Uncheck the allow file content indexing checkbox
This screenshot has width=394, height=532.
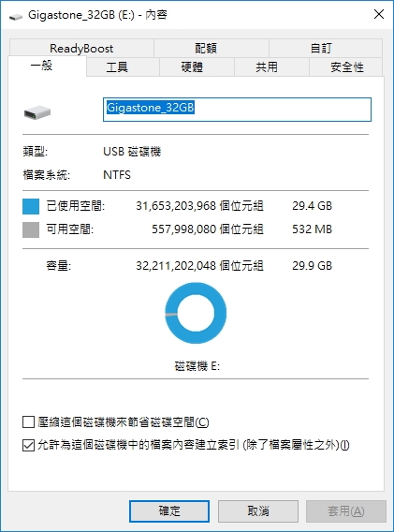coord(28,445)
